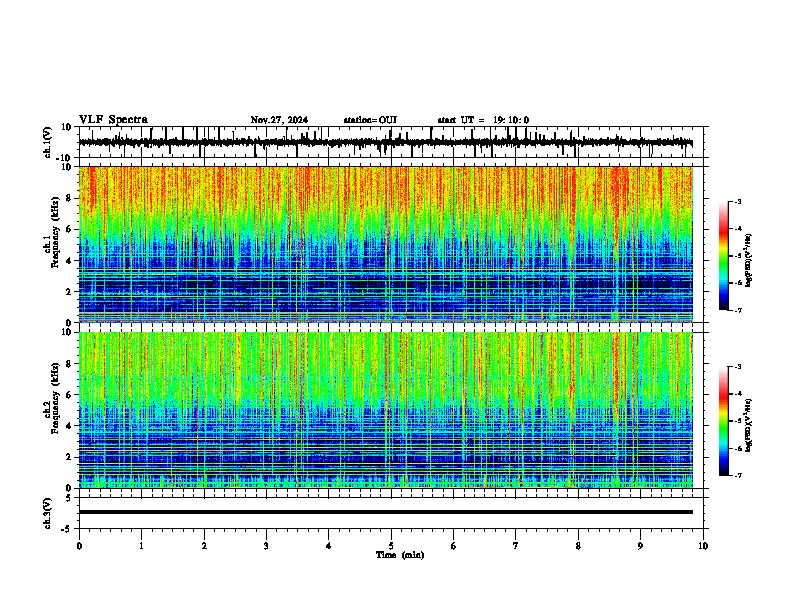This screenshot has height=612, width=792.
Task: Click the date 'Nov.27, 2024'
Action: point(279,120)
